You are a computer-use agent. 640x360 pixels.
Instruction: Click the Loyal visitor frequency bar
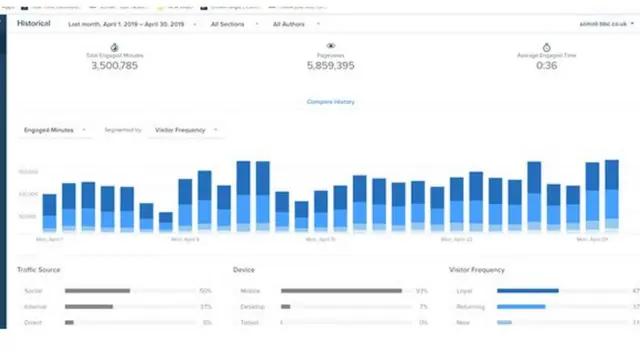coord(527,291)
